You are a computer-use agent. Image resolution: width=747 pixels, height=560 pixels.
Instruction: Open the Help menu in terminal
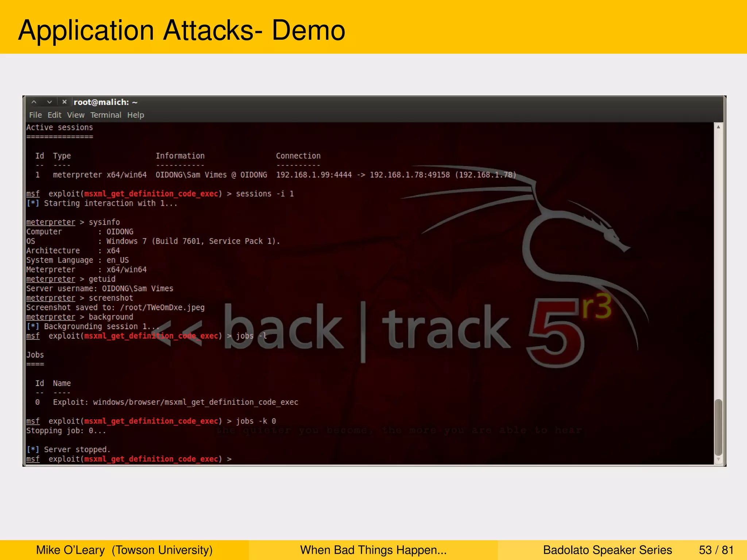[136, 115]
